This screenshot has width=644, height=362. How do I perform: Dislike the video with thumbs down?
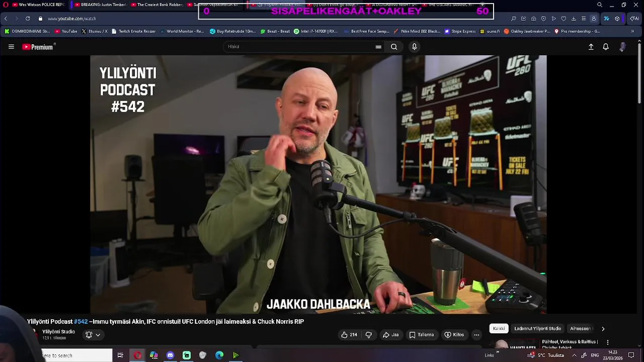pos(368,335)
